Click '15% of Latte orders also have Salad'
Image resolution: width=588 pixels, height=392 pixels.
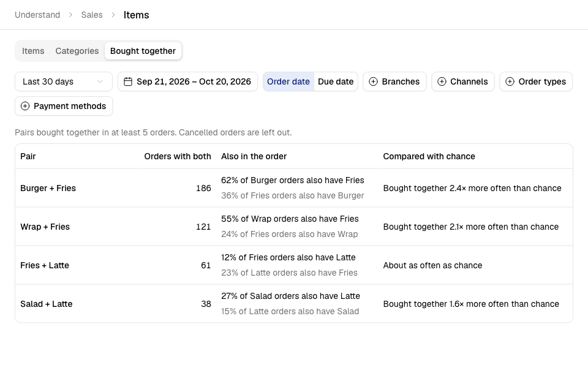tap(290, 312)
